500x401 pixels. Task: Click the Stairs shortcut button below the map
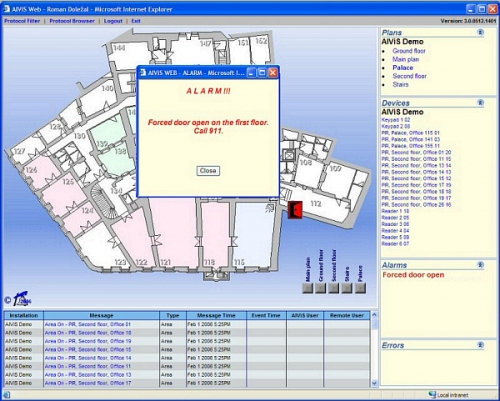coord(347,288)
